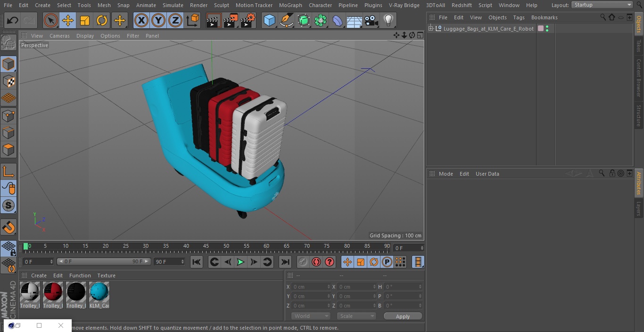
Task: Click Play Forwards green button
Action: [240, 262]
